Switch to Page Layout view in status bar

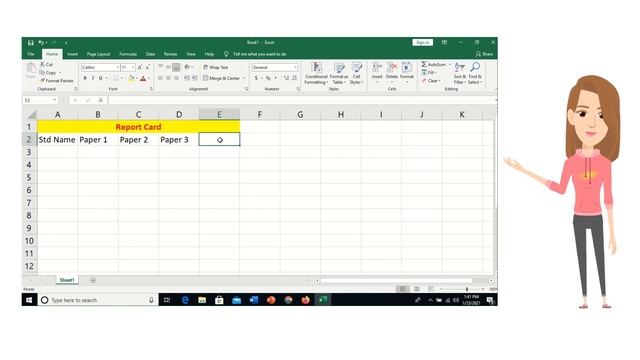417,289
